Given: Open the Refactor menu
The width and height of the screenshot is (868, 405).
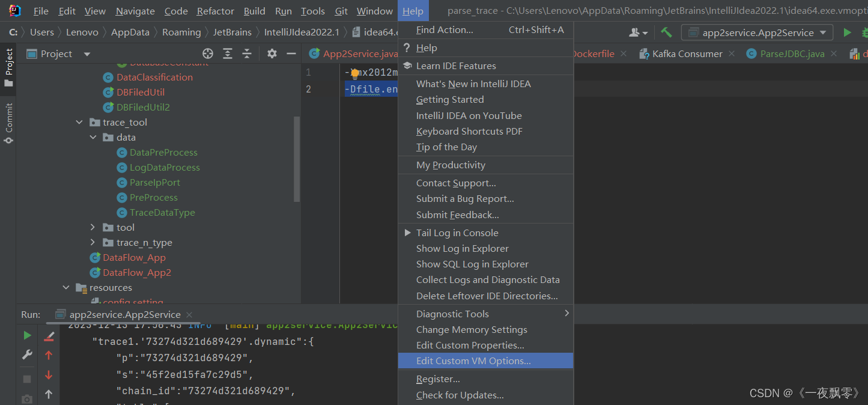Looking at the screenshot, I should coord(216,11).
